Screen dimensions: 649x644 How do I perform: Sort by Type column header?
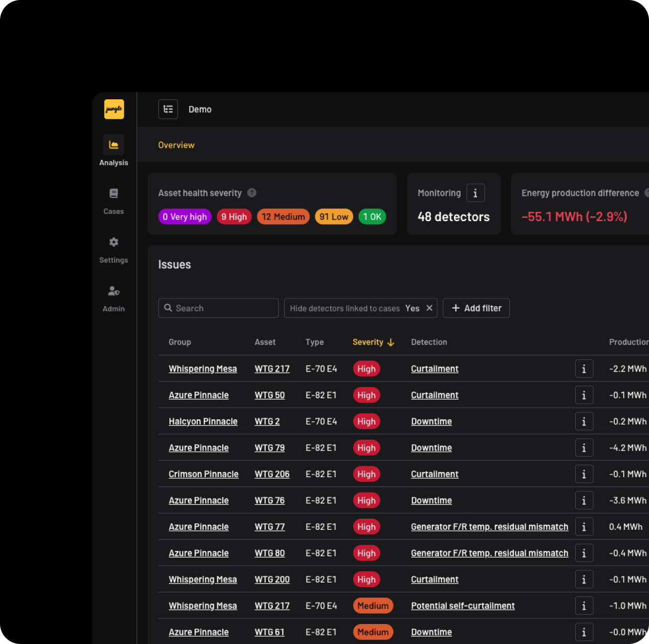tap(315, 342)
